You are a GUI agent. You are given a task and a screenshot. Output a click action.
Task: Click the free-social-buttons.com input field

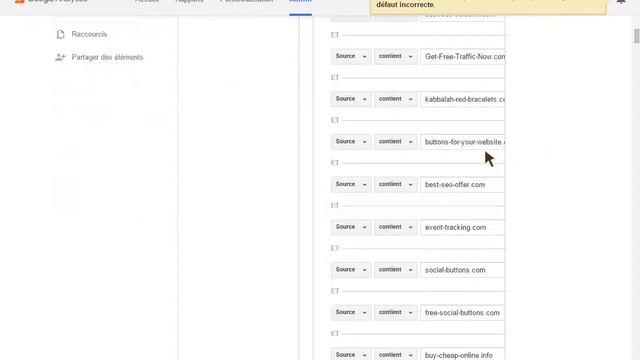[x=462, y=313]
